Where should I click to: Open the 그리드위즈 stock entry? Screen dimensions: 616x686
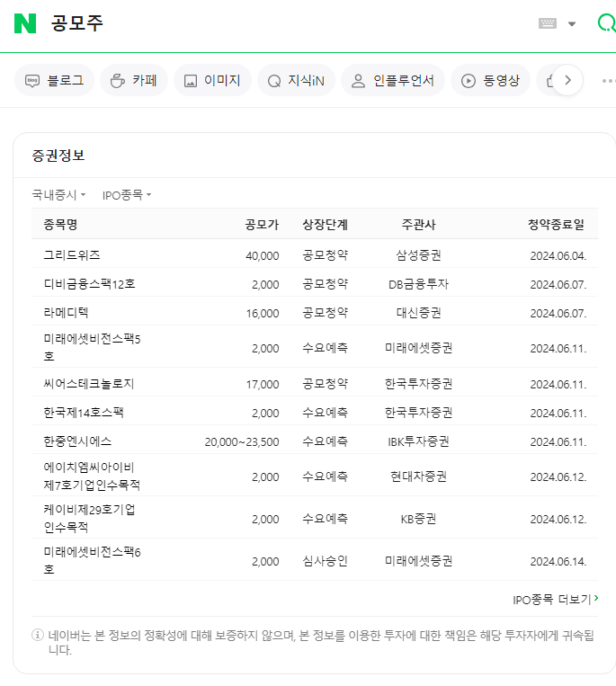click(72, 255)
